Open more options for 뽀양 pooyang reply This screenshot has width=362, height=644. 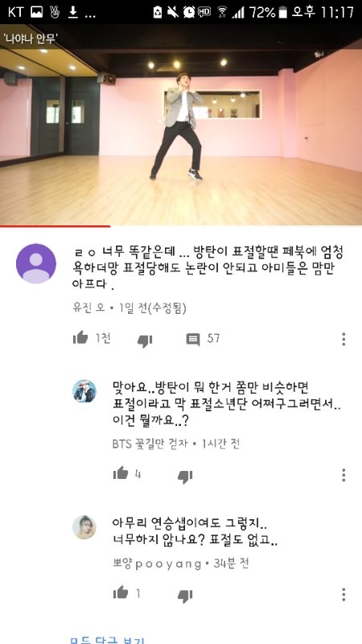pos(343,594)
